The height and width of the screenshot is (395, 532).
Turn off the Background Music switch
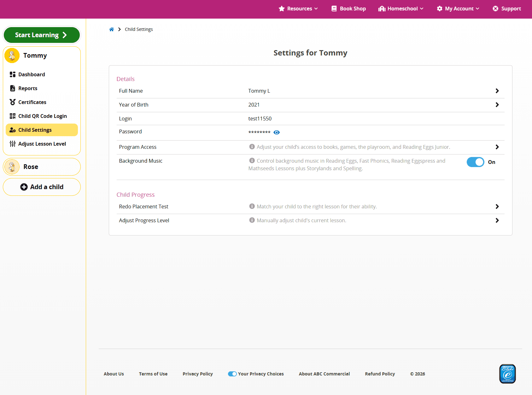(475, 162)
